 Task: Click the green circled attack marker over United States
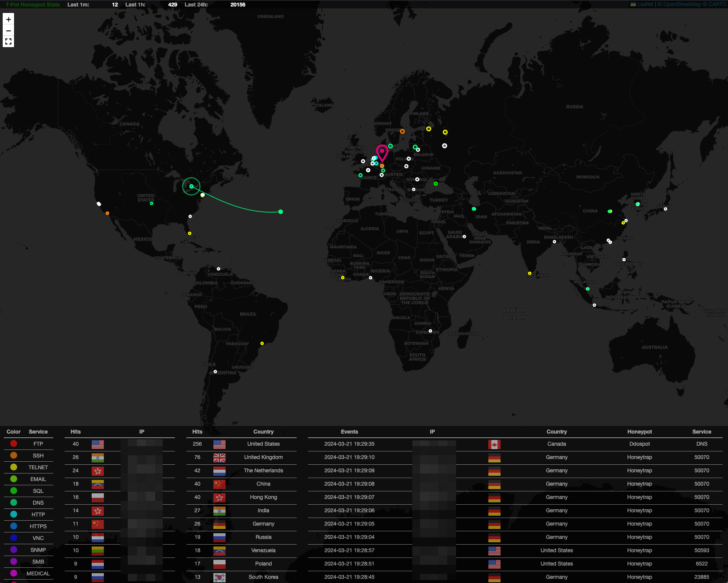pos(191,186)
